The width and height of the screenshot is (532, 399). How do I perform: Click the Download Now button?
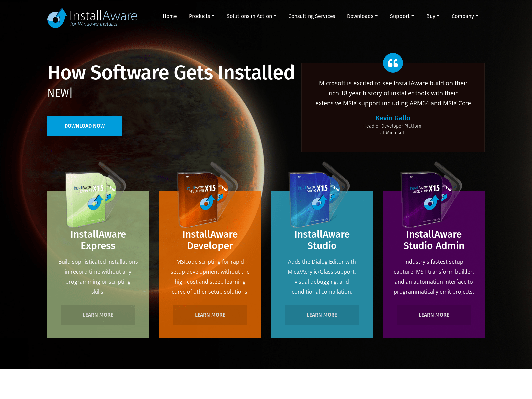(x=84, y=126)
